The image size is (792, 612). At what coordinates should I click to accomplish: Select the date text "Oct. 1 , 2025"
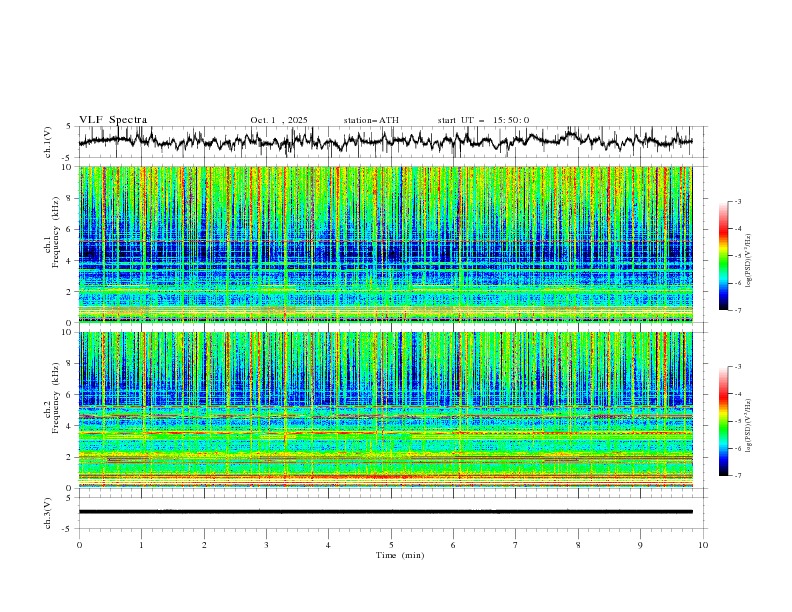coord(279,120)
